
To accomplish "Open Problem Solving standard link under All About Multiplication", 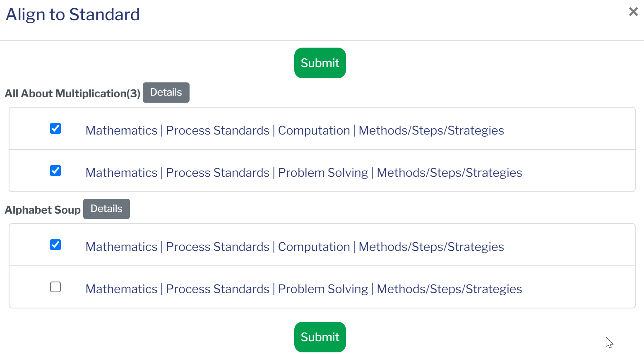I will (303, 173).
